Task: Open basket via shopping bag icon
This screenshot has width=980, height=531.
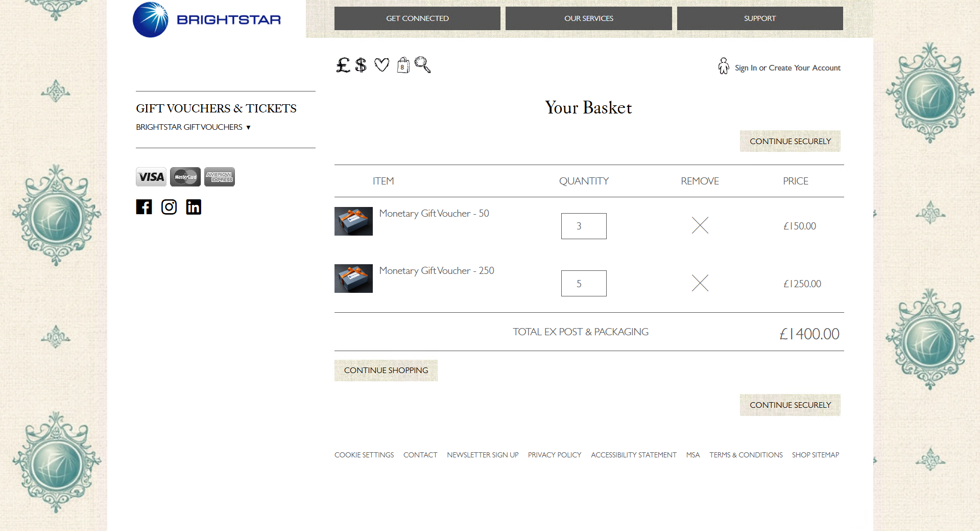Action: pos(402,65)
